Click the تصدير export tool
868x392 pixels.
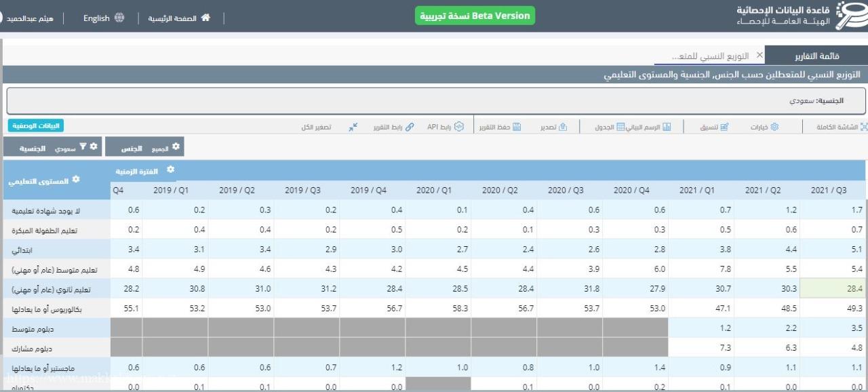553,127
